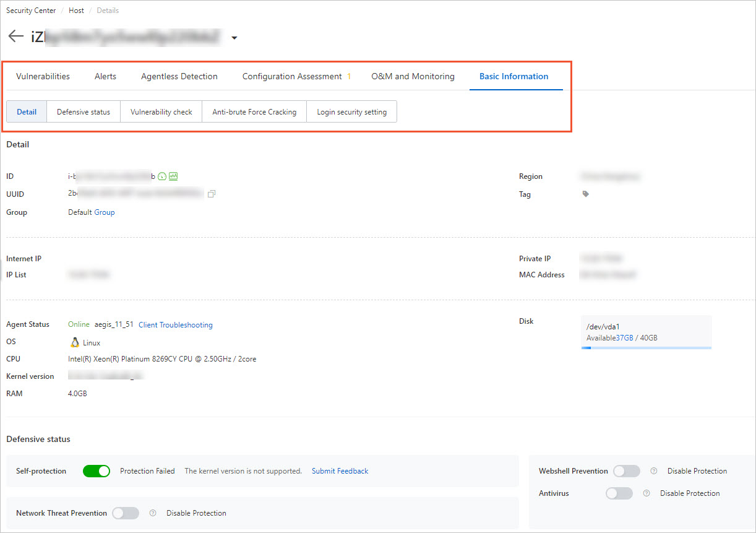Image resolution: width=756 pixels, height=533 pixels.
Task: Click the green gauge icon beside instance ID
Action: pos(161,176)
